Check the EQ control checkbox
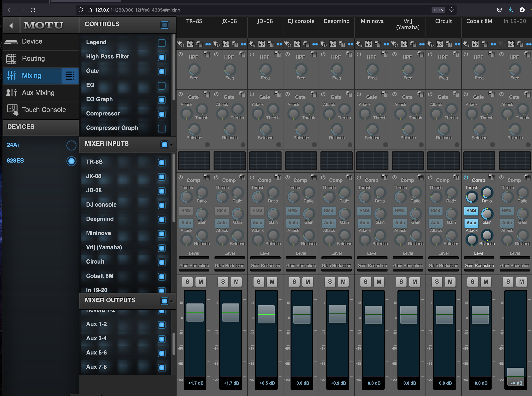 [x=162, y=86]
